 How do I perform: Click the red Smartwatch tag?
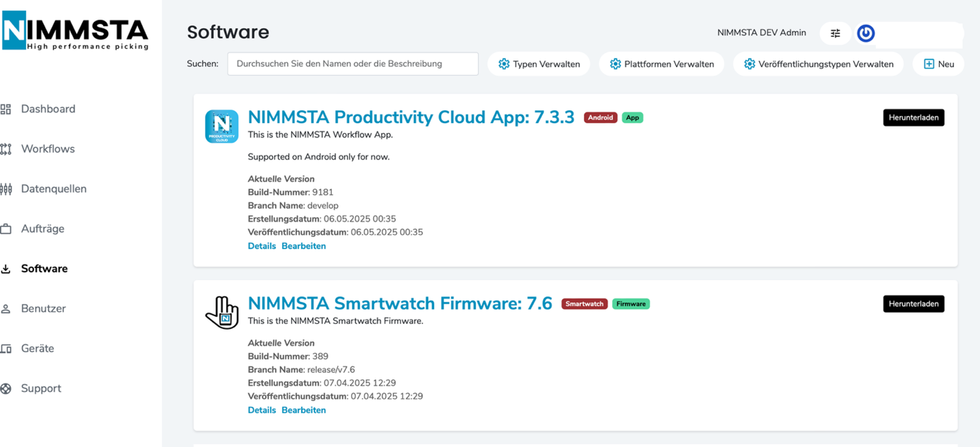[584, 304]
